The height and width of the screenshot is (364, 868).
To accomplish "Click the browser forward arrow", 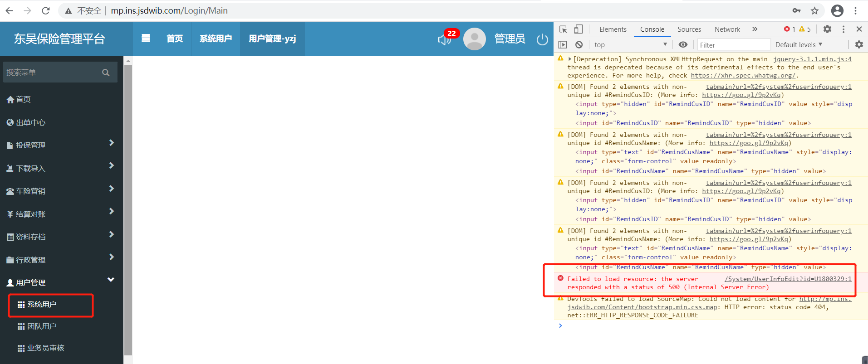I will [x=27, y=10].
